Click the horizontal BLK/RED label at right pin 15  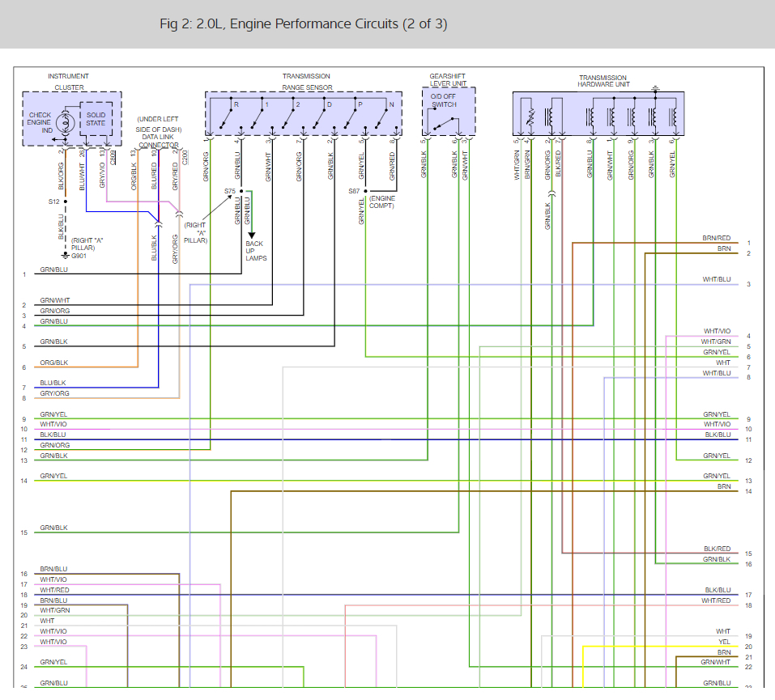(717, 549)
